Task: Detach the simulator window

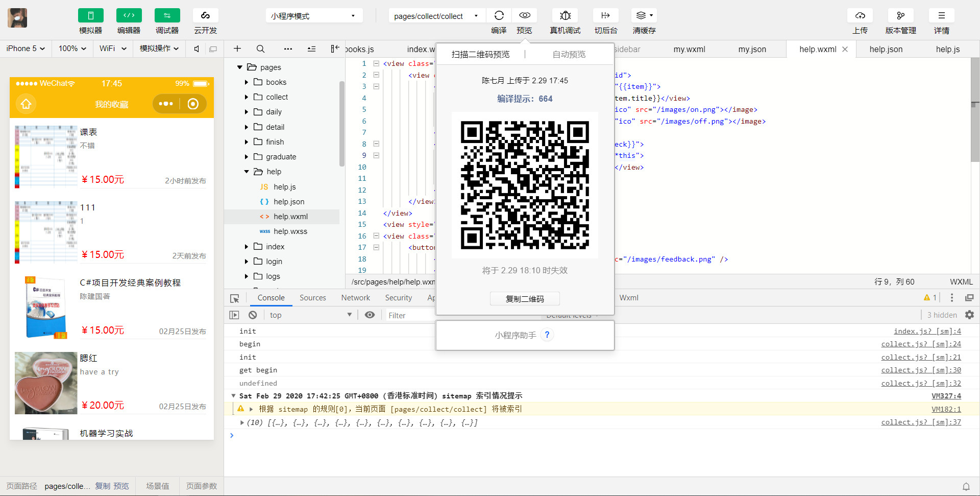Action: tap(213, 49)
